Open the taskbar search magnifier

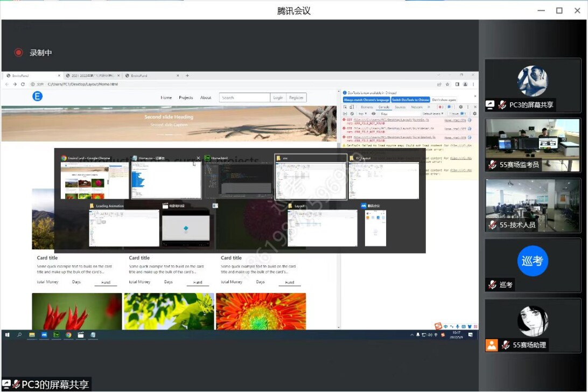tap(19, 334)
